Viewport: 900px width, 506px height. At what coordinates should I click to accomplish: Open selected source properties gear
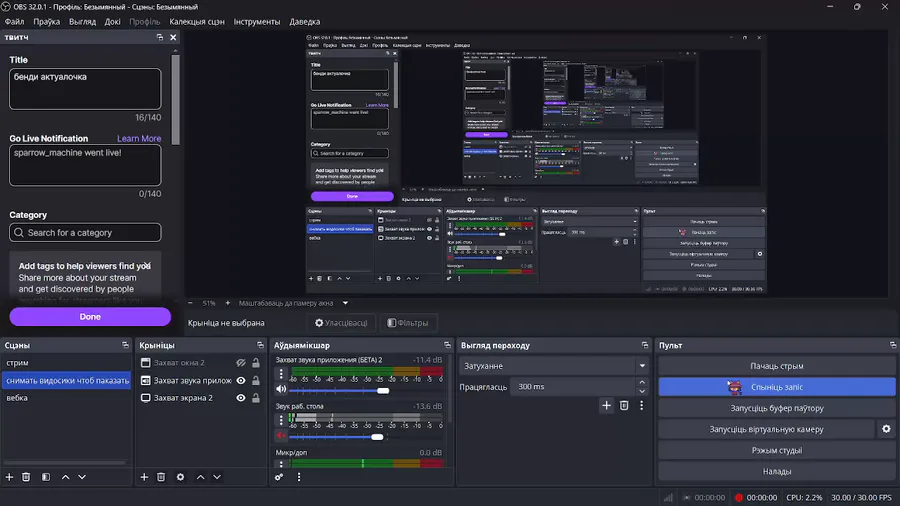pyautogui.click(x=180, y=477)
